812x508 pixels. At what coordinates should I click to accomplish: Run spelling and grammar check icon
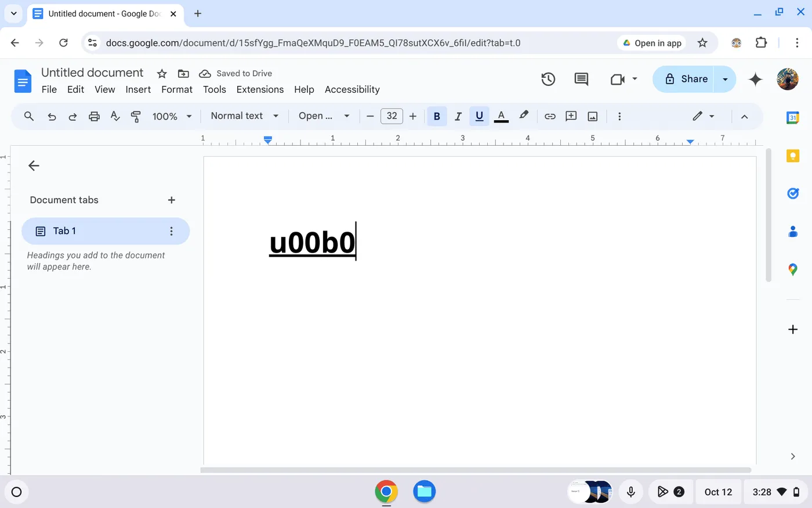[115, 116]
